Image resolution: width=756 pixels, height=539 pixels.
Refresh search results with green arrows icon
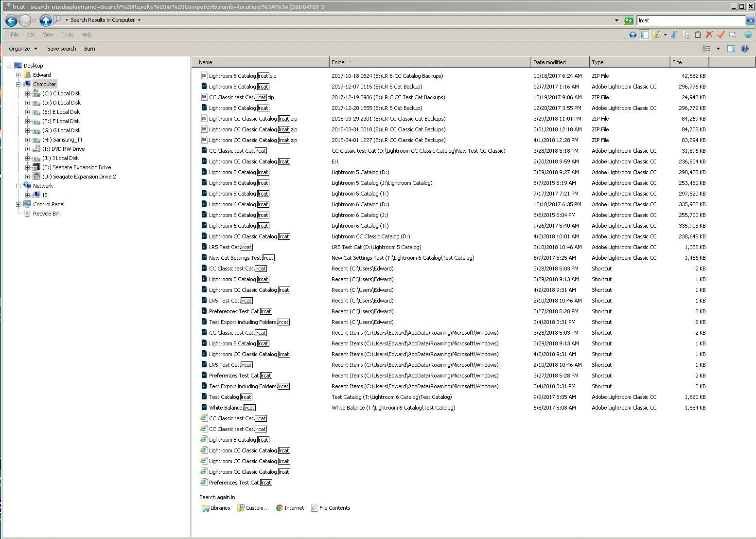coord(629,20)
